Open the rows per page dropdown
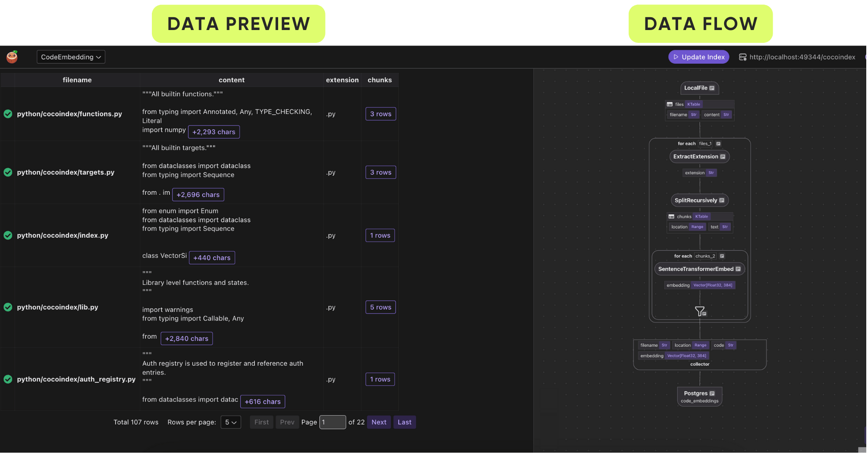 coord(231,422)
